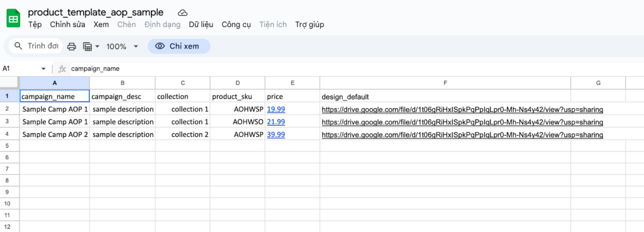Viewport: 644px width, 232px height.
Task: Open the 19.99 price link
Action: 276,109
